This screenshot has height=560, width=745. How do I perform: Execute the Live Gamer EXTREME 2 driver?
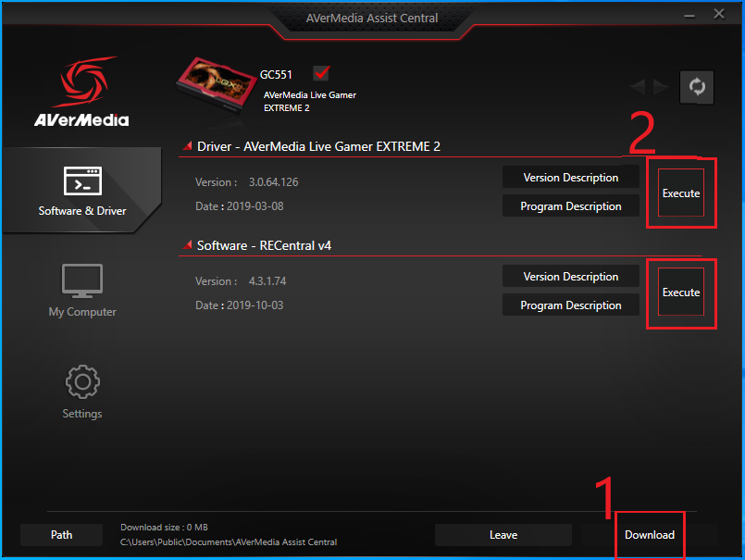(681, 193)
